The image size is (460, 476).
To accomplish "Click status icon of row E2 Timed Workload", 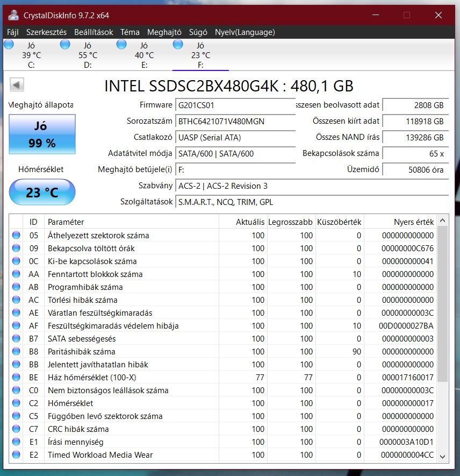I will pos(16,454).
